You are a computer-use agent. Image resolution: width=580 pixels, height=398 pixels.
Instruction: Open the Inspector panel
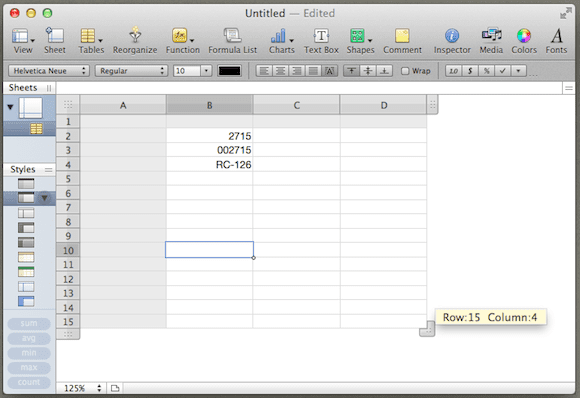452,36
